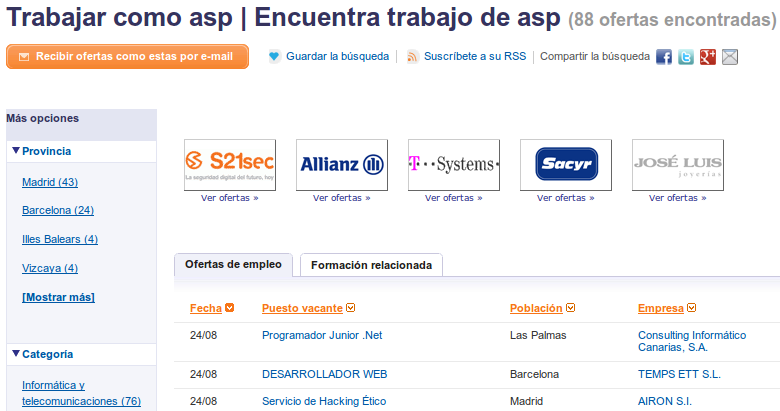Click the S21sec company logo

tap(230, 164)
